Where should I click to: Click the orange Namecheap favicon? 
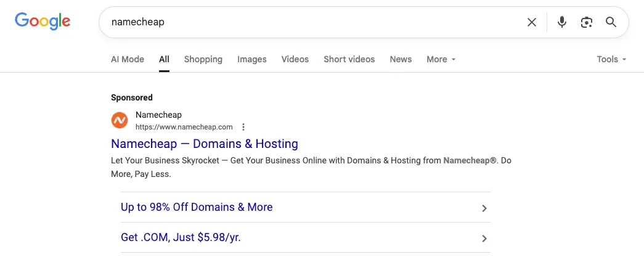(x=120, y=121)
